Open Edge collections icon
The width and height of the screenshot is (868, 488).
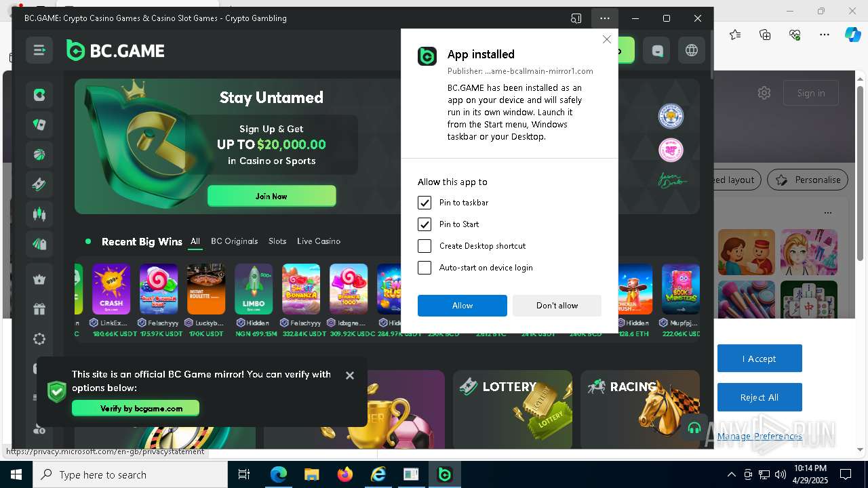click(x=765, y=35)
